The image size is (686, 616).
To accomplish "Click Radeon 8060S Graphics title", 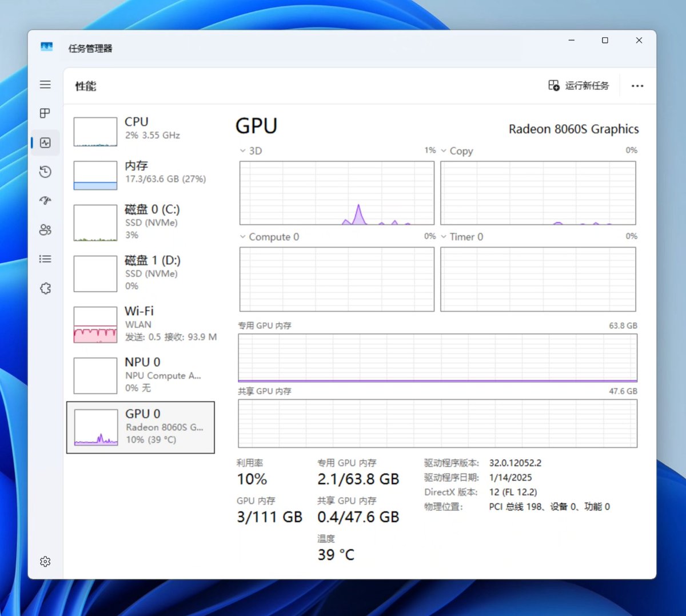I will pos(574,129).
